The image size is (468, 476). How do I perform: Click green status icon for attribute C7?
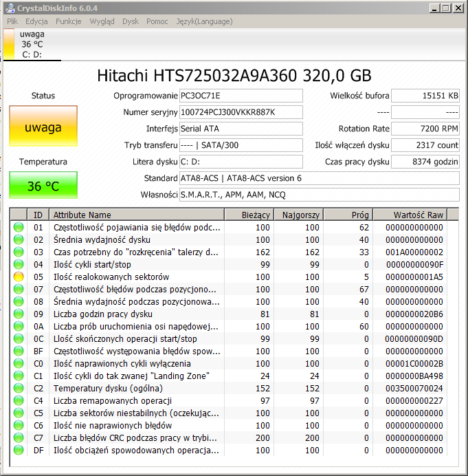point(19,437)
